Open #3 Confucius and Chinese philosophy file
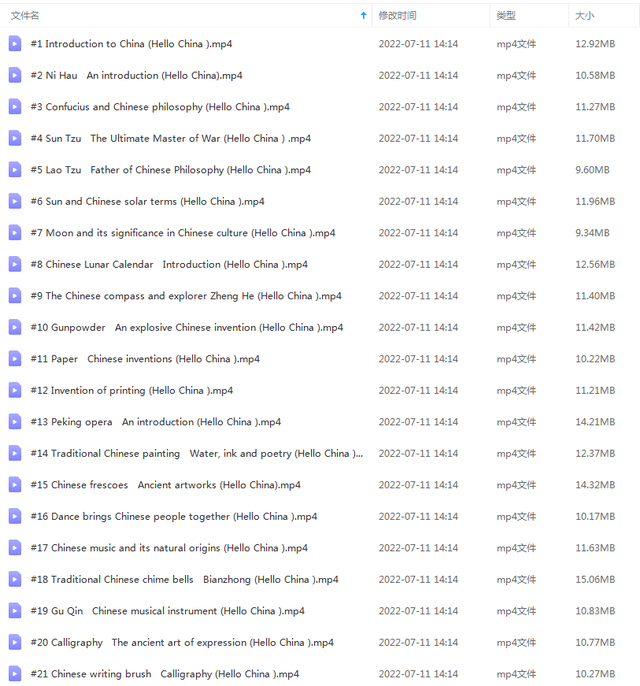The height and width of the screenshot is (686, 640). [148, 107]
